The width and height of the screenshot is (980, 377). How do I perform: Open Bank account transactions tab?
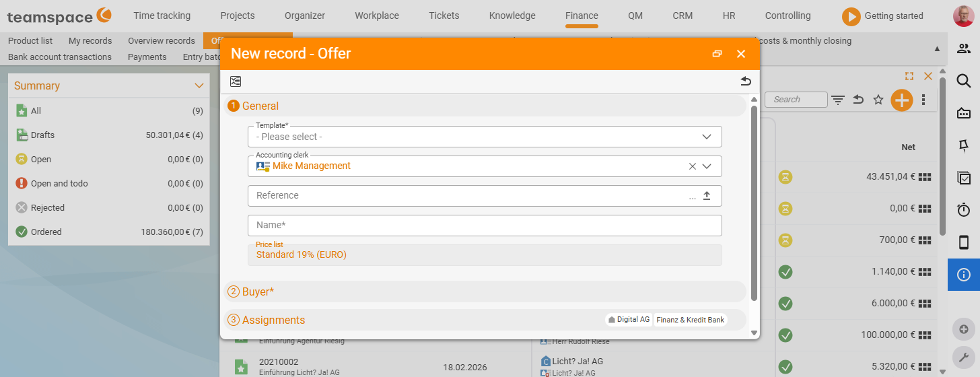60,57
